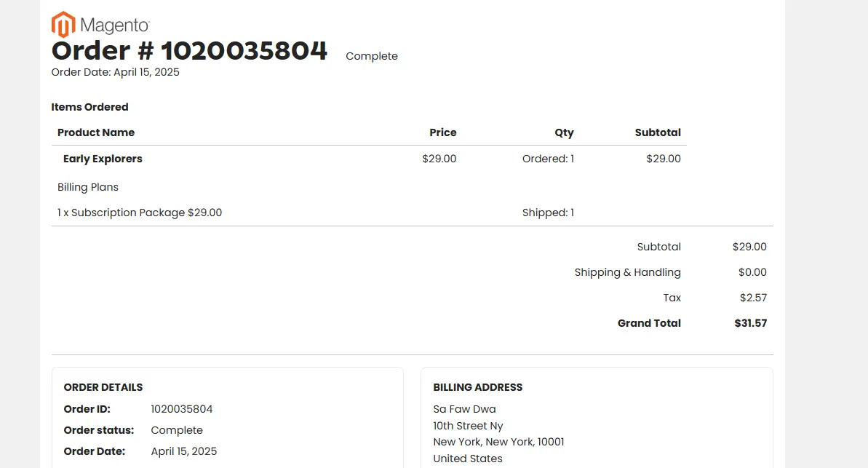
Task: Click the Magento wordmark text
Action: click(x=114, y=25)
